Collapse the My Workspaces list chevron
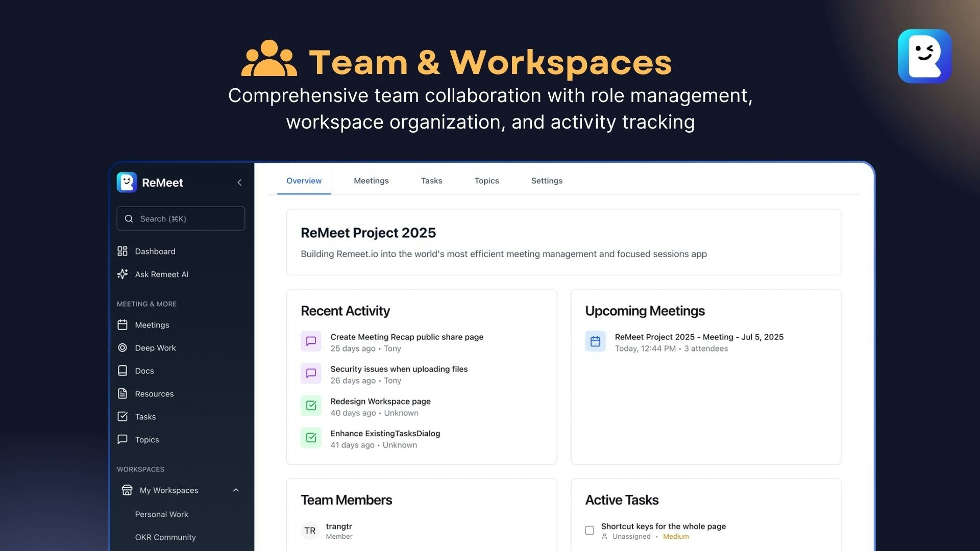This screenshot has width=980, height=551. pos(236,490)
